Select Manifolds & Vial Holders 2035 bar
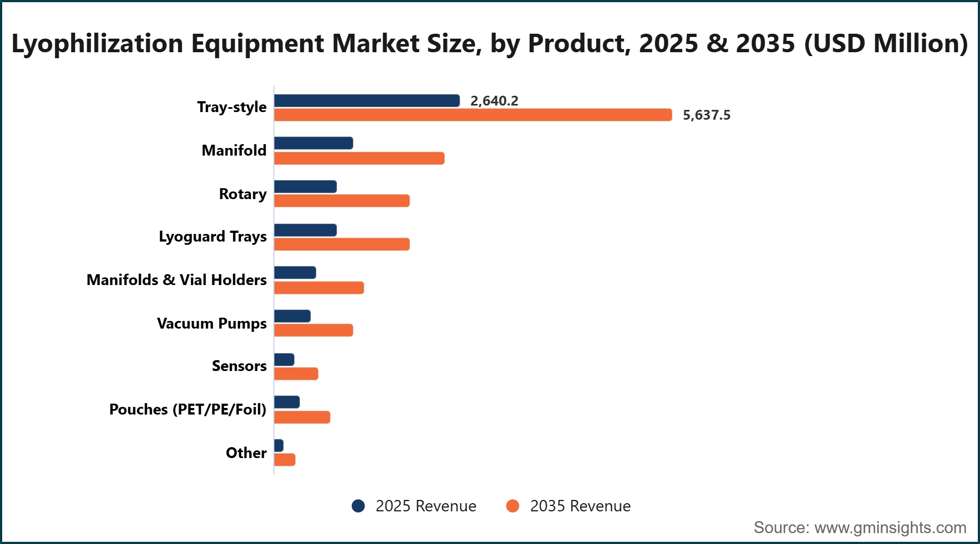 click(319, 288)
